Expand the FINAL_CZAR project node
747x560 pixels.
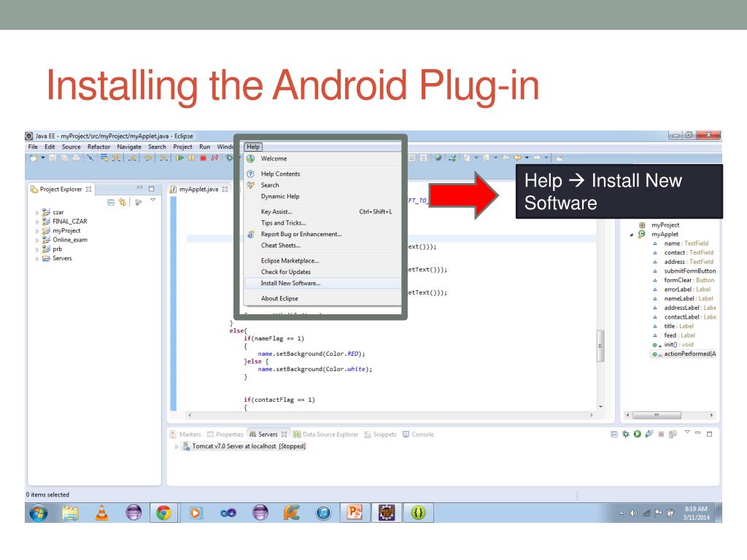pos(37,222)
